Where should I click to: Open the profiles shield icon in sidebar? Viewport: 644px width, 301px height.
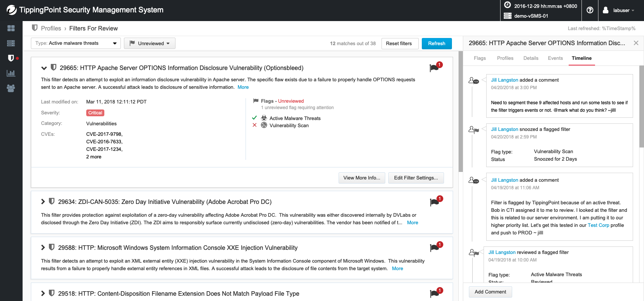(x=11, y=58)
